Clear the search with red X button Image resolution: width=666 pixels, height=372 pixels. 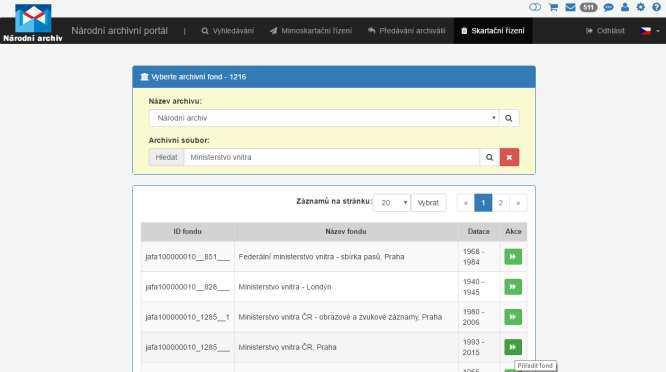(x=509, y=157)
